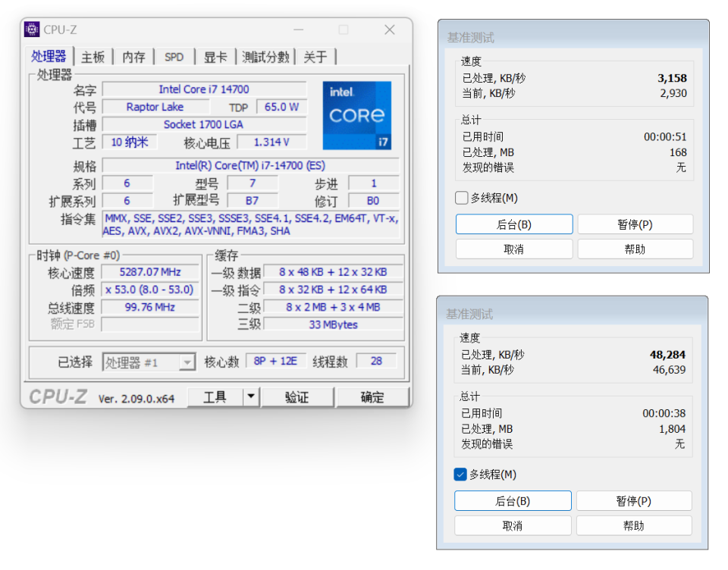Minimize the CPU-Z window
728x570 pixels.
pos(299,30)
